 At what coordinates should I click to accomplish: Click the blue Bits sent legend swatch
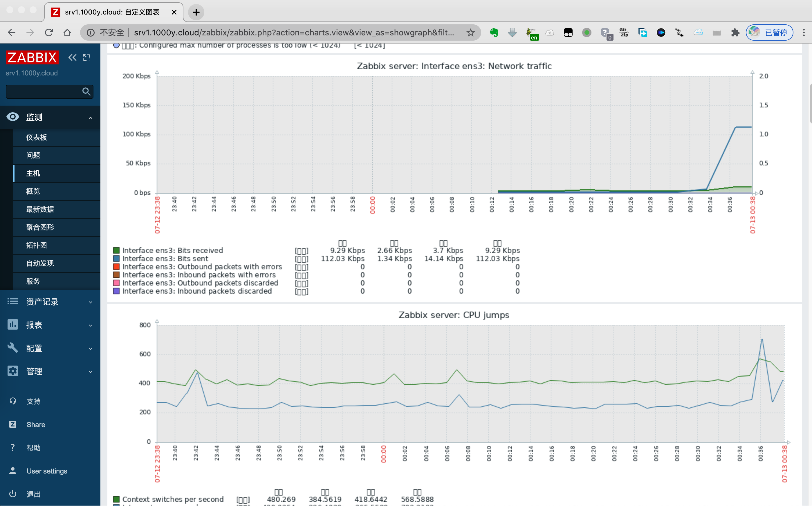[x=116, y=258]
